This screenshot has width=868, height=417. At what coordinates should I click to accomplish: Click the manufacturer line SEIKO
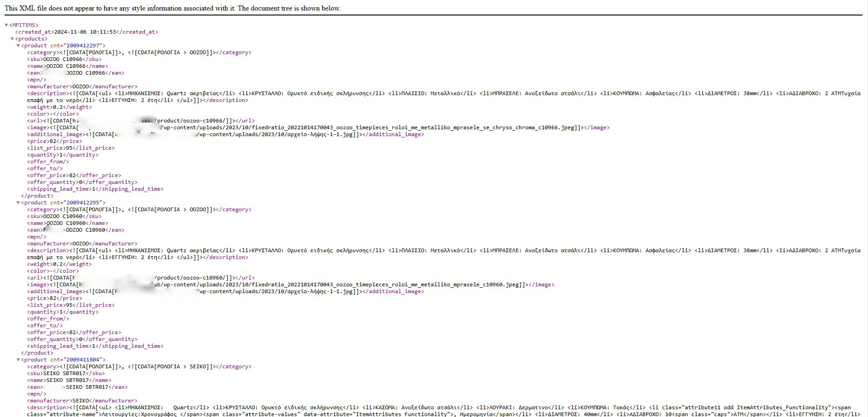(x=82, y=401)
